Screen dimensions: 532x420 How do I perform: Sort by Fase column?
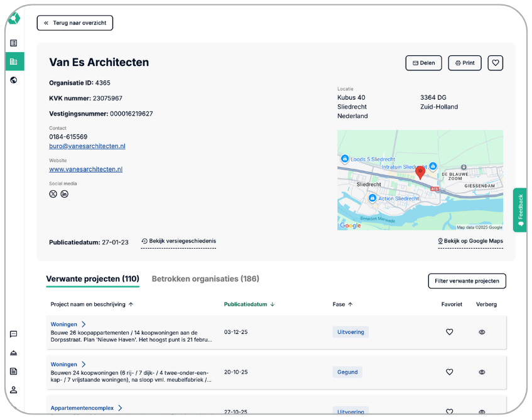tap(342, 304)
